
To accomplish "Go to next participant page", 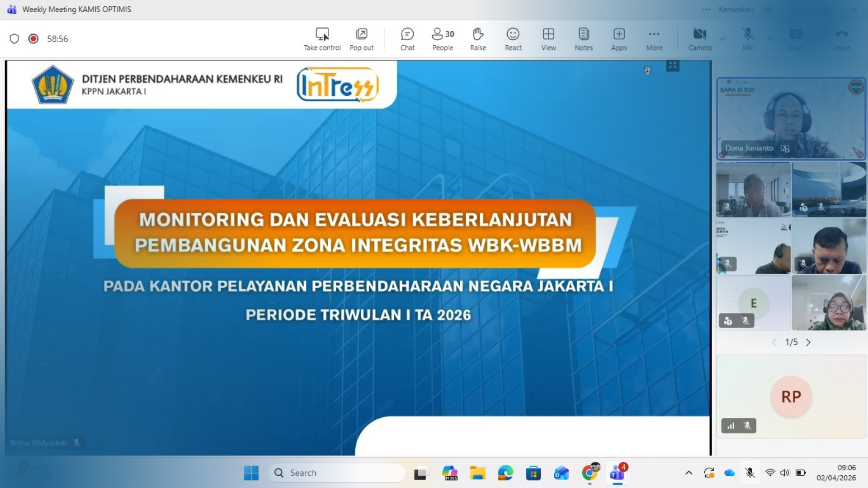I will 808,343.
